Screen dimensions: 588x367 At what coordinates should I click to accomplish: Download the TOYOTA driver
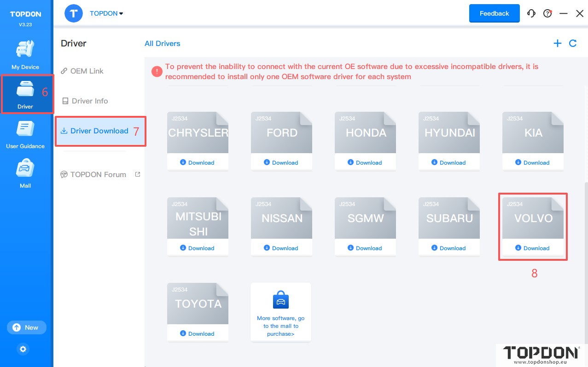pyautogui.click(x=198, y=333)
